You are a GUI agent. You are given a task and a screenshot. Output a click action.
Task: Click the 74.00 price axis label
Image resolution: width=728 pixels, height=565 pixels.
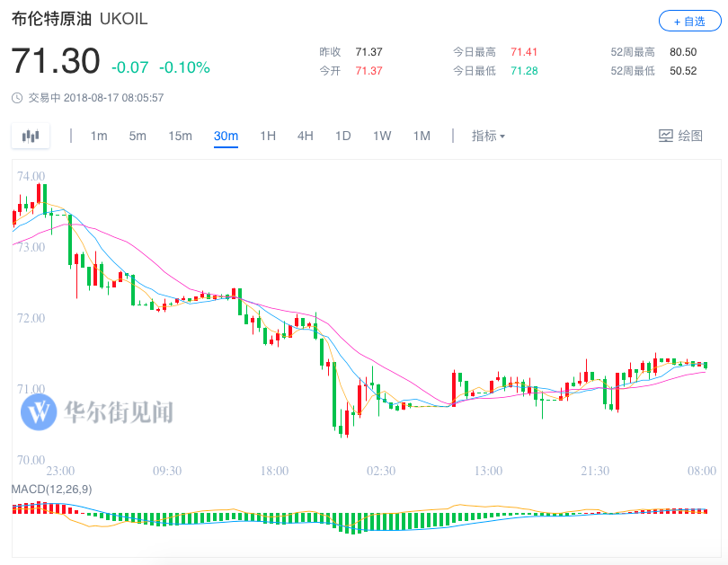[x=31, y=176]
